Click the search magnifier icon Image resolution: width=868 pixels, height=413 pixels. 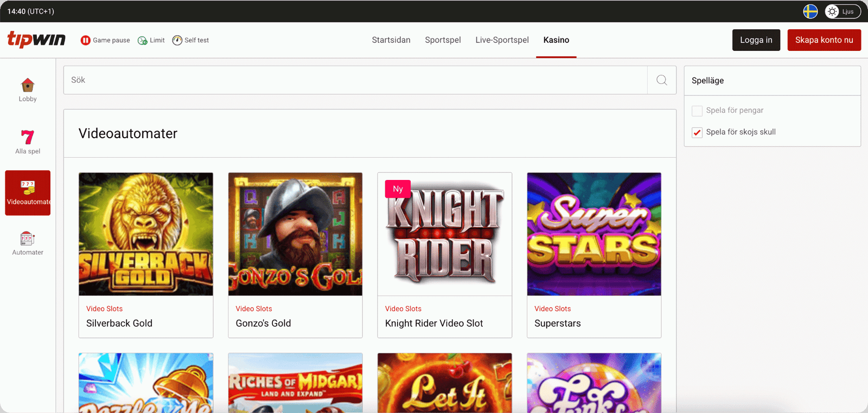[x=661, y=80]
